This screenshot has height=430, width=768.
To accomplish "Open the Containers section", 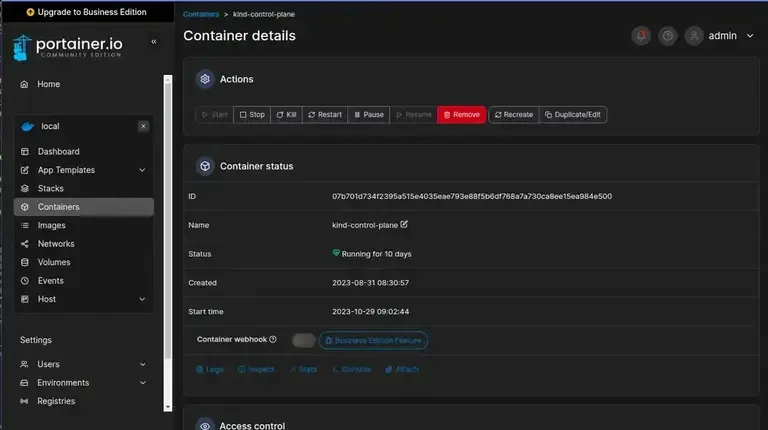I will click(84, 207).
